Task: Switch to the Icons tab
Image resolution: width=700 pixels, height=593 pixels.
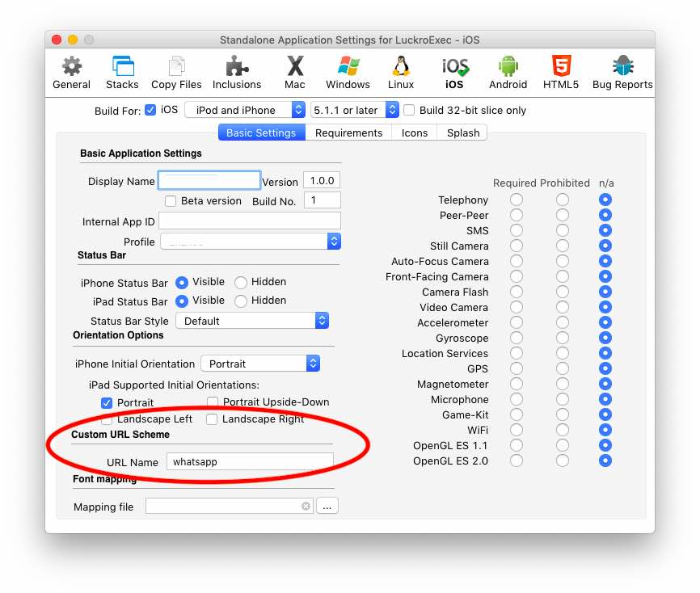Action: tap(415, 133)
